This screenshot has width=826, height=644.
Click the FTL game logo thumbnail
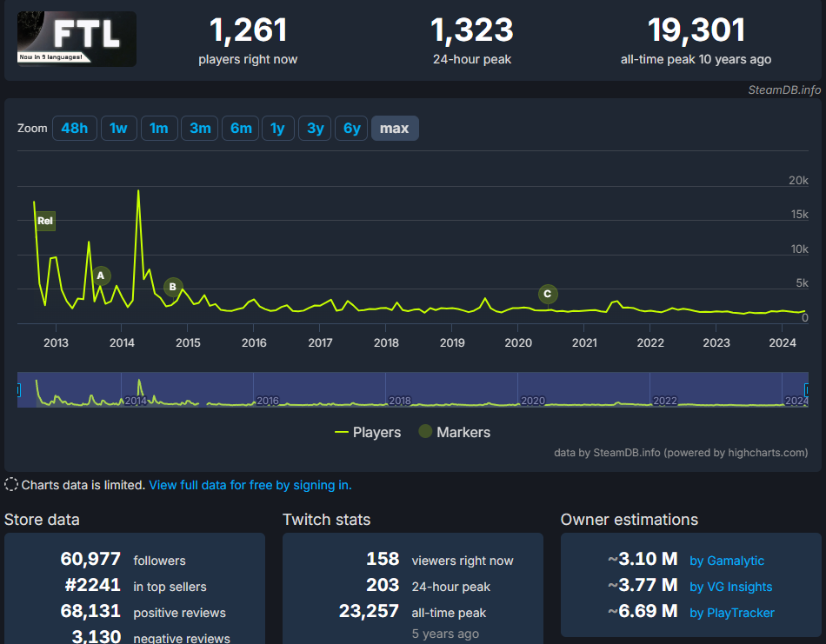[x=77, y=39]
